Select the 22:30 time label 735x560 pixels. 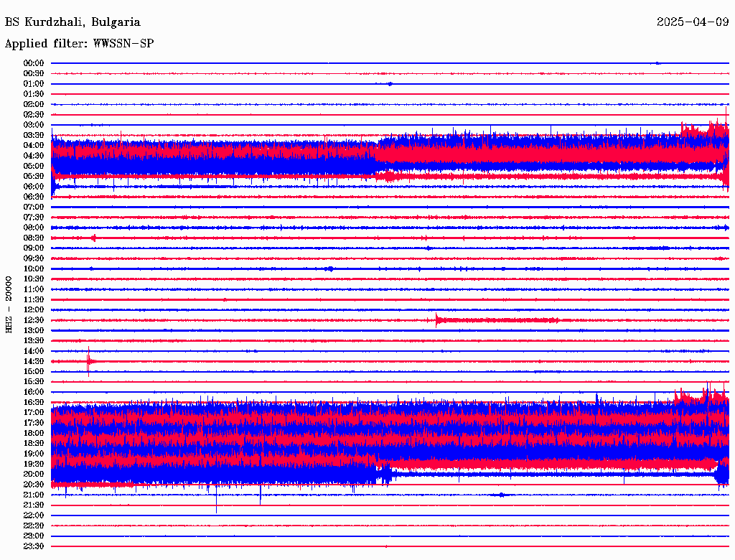(34, 526)
